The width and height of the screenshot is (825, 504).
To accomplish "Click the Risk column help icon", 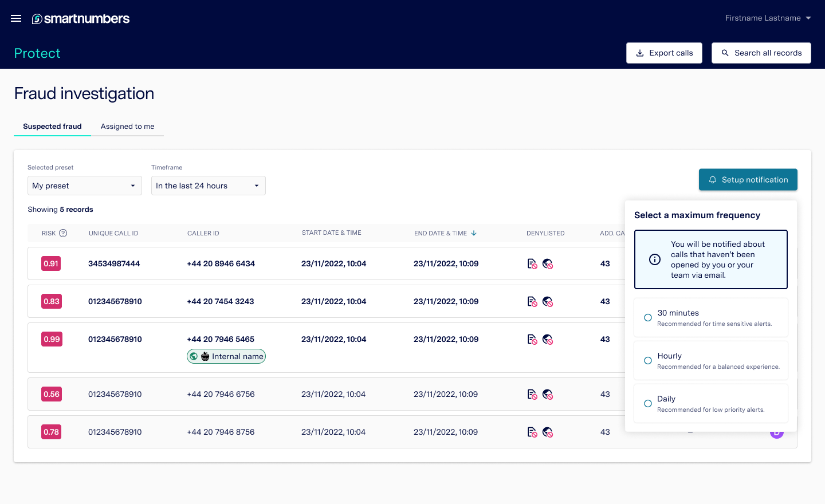I will click(63, 233).
